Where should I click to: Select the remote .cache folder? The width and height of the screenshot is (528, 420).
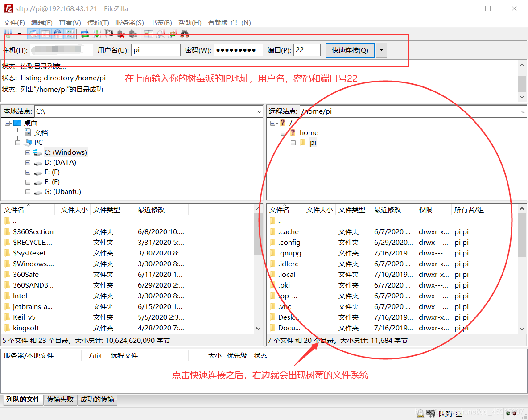289,231
